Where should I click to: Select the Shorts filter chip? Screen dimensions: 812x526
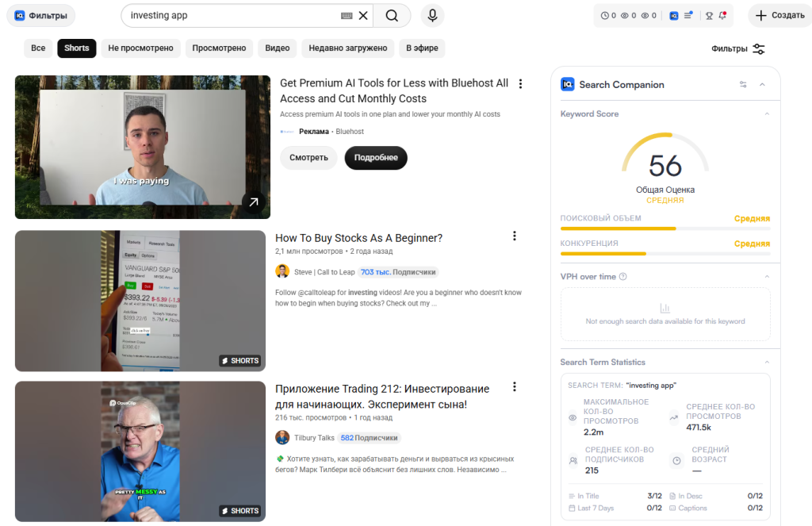77,48
